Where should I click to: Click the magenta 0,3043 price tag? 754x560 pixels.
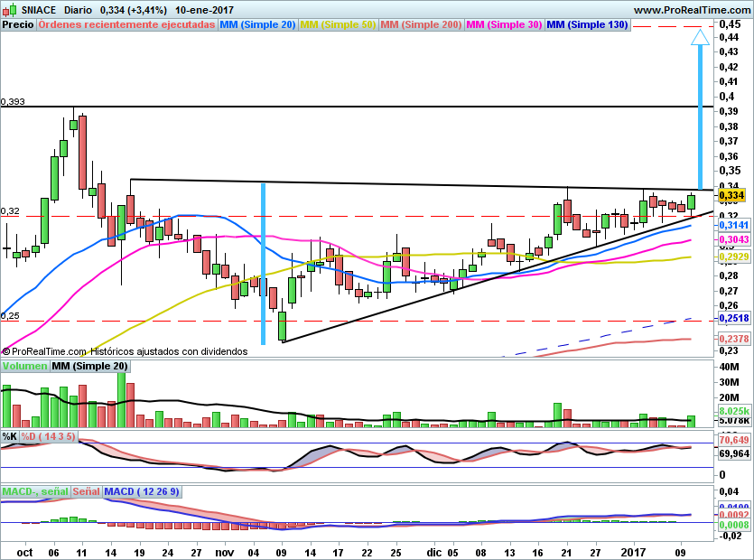coord(732,239)
